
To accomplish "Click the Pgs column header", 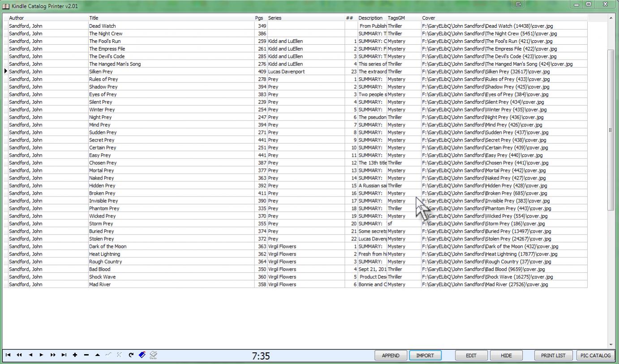I will click(261, 18).
